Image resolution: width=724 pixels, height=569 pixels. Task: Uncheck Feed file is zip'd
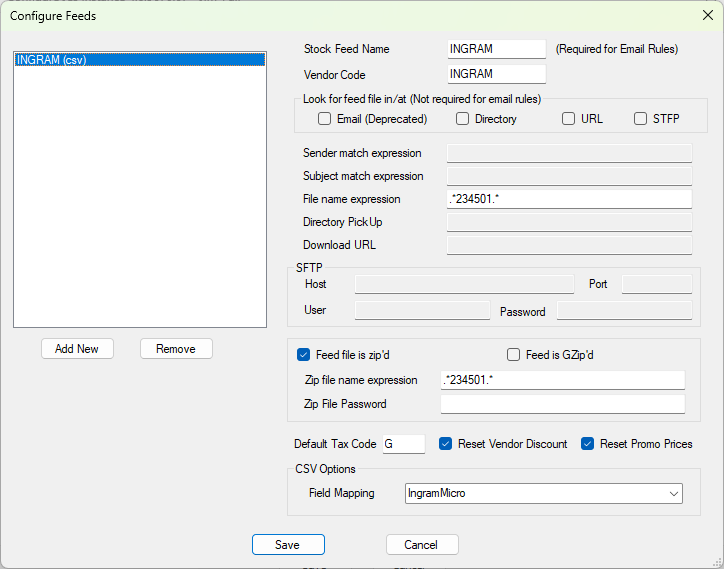pos(303,355)
